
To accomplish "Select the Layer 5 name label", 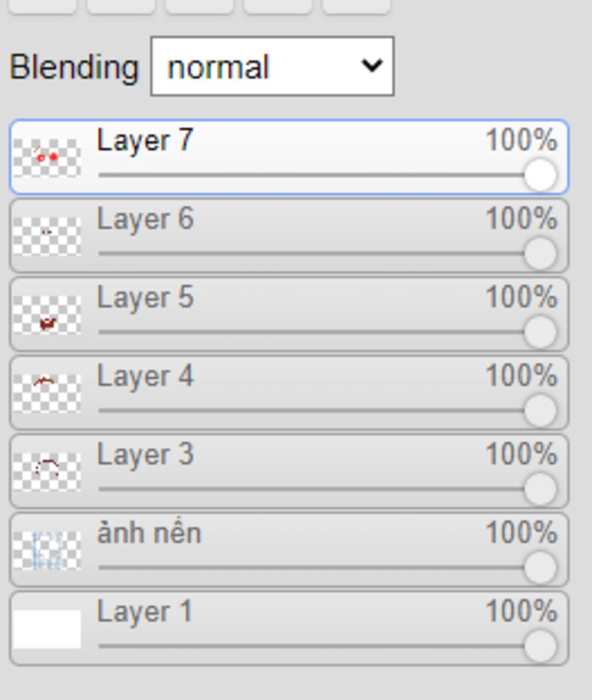I will pos(145,299).
